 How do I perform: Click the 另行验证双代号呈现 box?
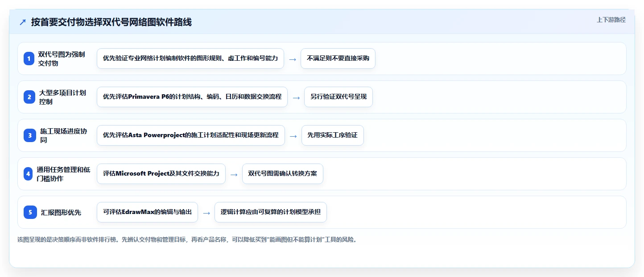pyautogui.click(x=339, y=97)
